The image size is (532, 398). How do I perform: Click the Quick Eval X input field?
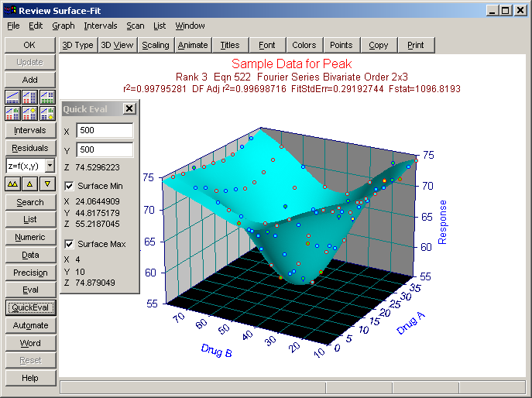(105, 130)
